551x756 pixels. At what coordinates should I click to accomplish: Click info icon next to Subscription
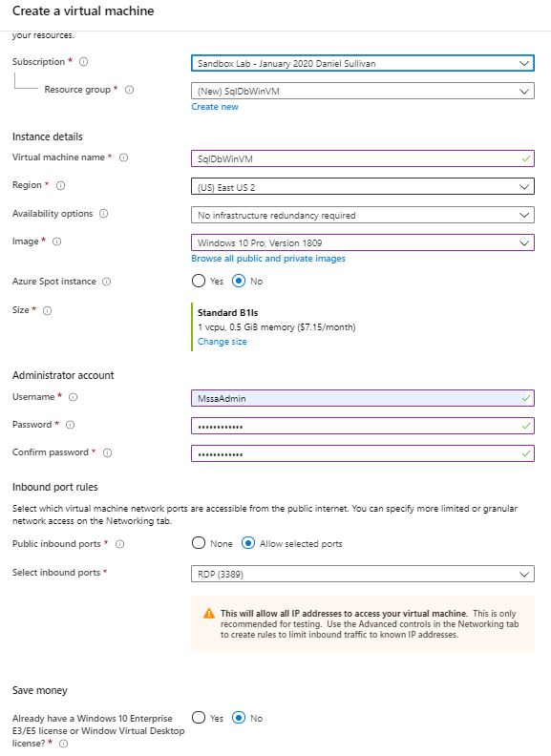83,62
